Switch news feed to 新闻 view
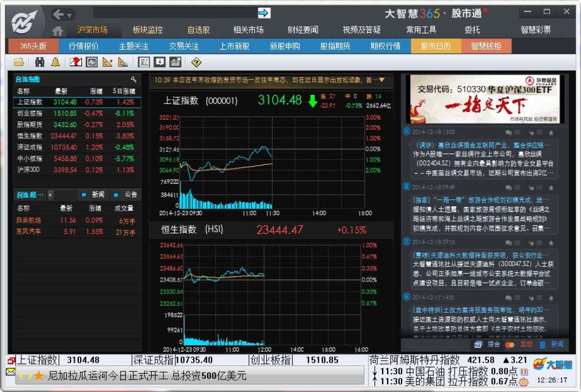This screenshot has height=392, width=581. click(552, 345)
